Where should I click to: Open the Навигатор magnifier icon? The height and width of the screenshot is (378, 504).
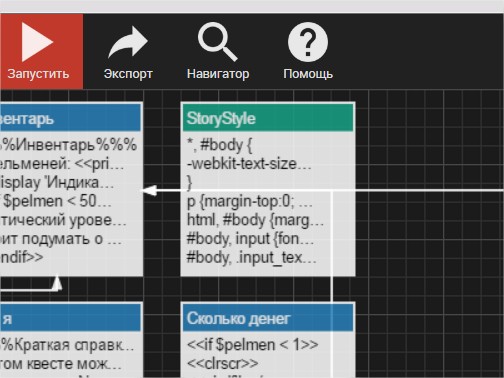[x=218, y=42]
